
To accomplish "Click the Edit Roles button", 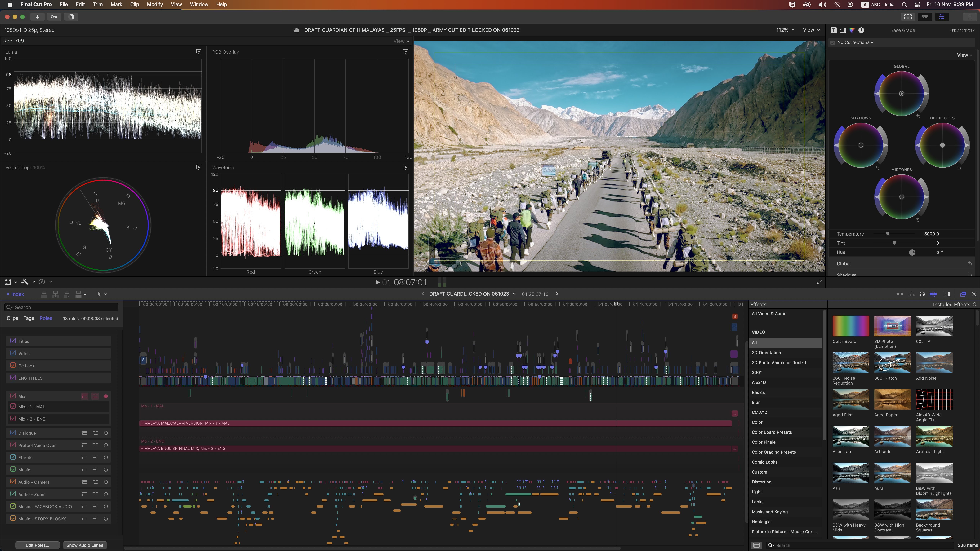I will [37, 545].
